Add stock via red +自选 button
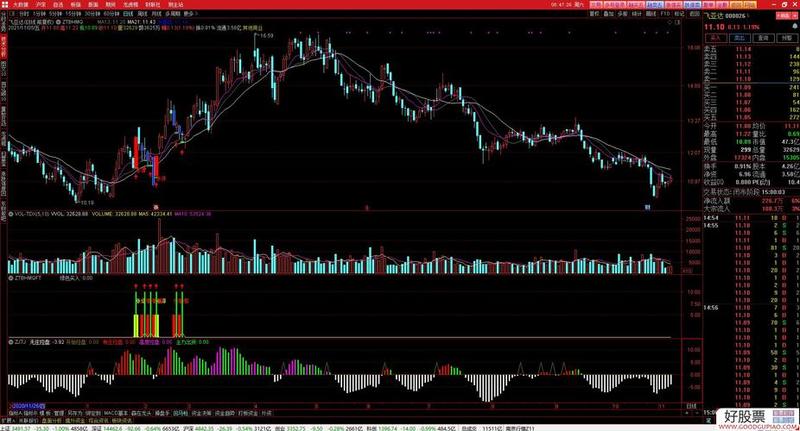 (x=783, y=16)
